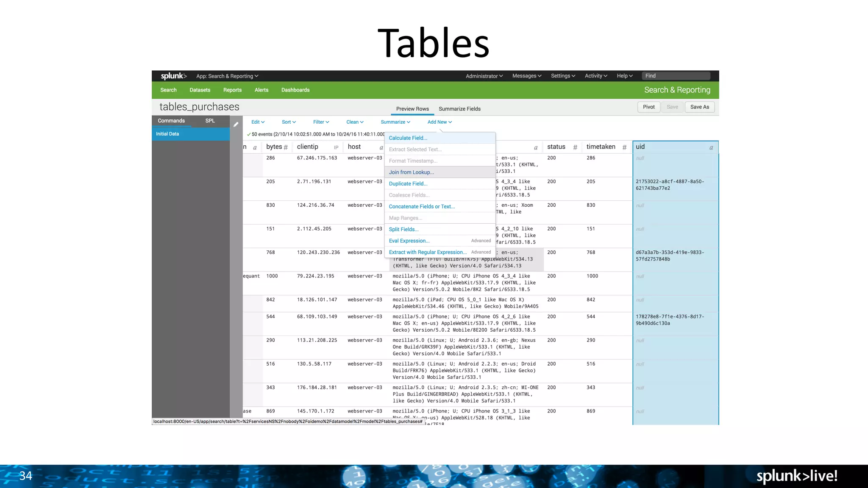Viewport: 868px width, 488px height.
Task: Click the IP type icon beside clientip
Action: coord(336,147)
